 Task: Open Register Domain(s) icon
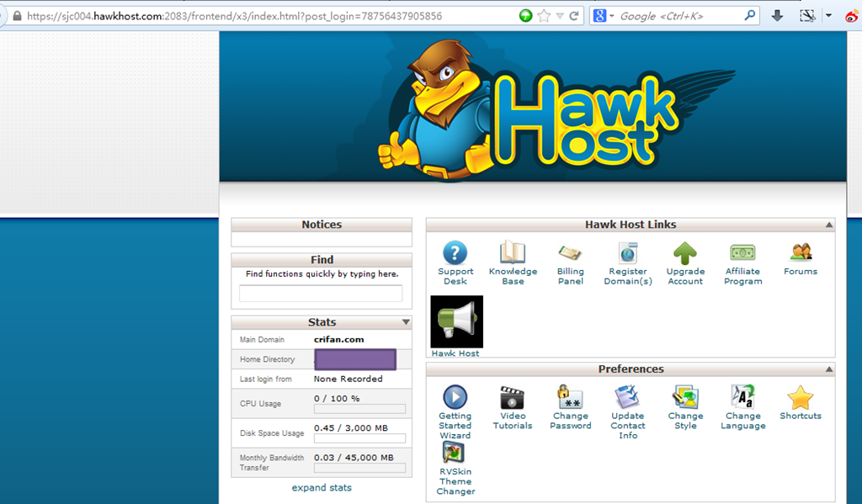point(628,253)
